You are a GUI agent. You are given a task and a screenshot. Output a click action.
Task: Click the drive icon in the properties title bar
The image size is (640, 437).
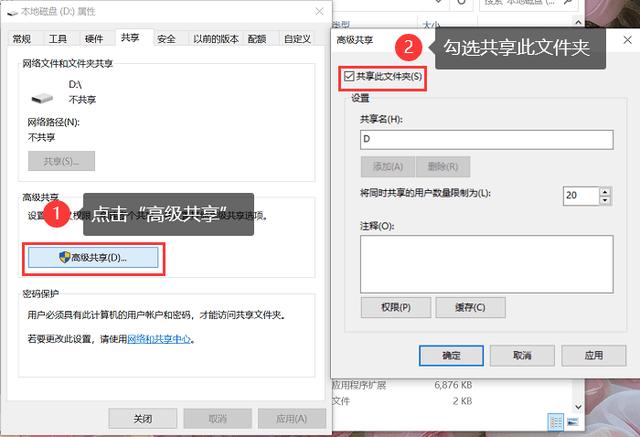[13, 13]
